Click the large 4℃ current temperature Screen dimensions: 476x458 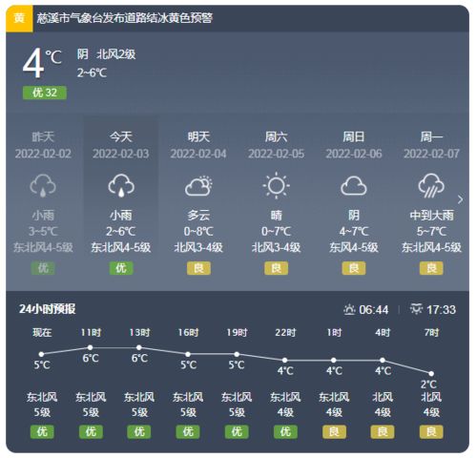[42, 63]
